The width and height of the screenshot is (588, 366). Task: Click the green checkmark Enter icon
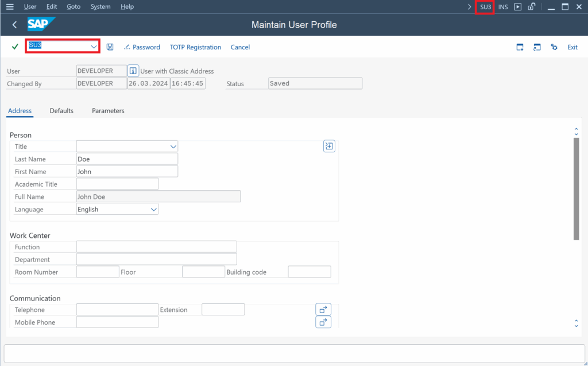15,47
